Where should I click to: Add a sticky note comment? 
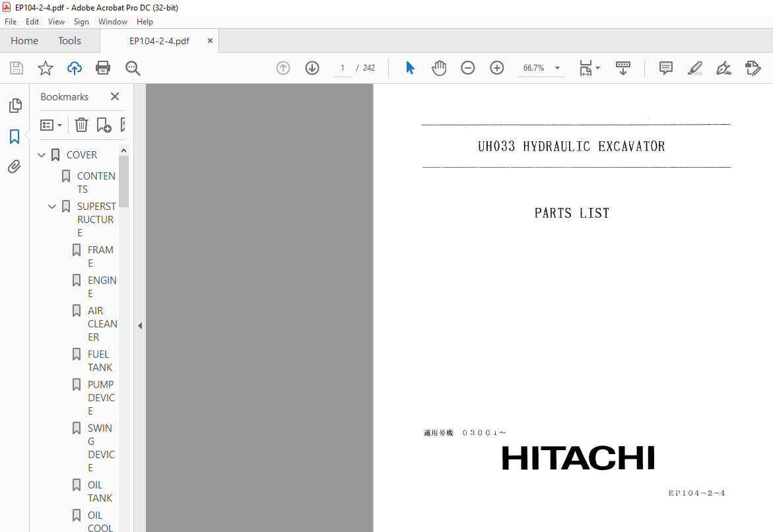(665, 68)
